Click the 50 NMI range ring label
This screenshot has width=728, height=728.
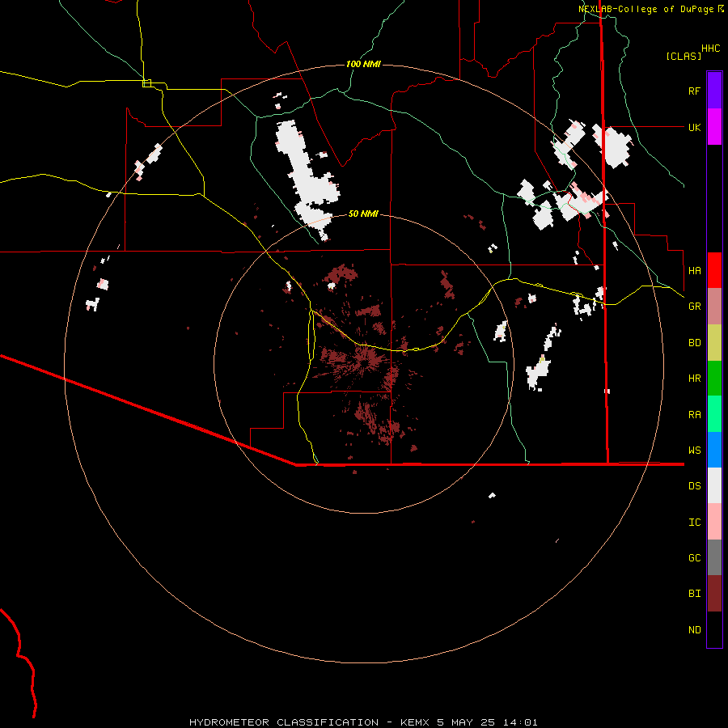(x=363, y=214)
